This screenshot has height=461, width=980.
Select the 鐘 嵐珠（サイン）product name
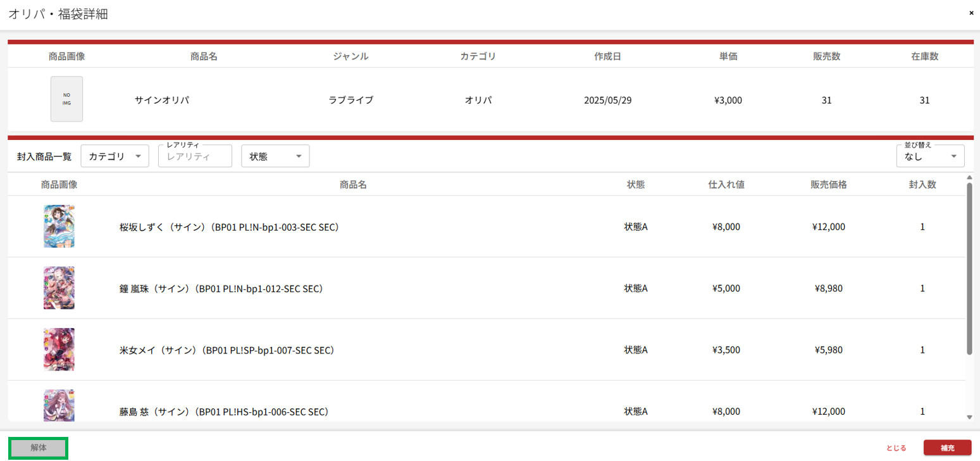(221, 288)
